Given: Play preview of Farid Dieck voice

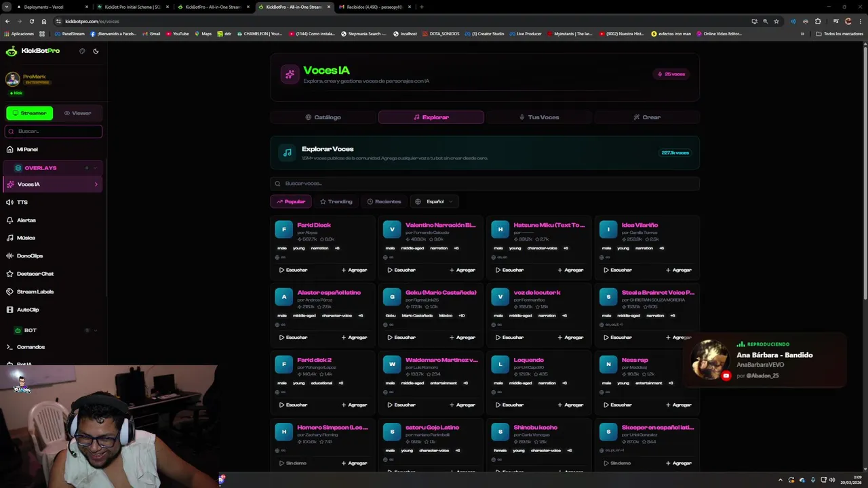Looking at the screenshot, I should [293, 270].
